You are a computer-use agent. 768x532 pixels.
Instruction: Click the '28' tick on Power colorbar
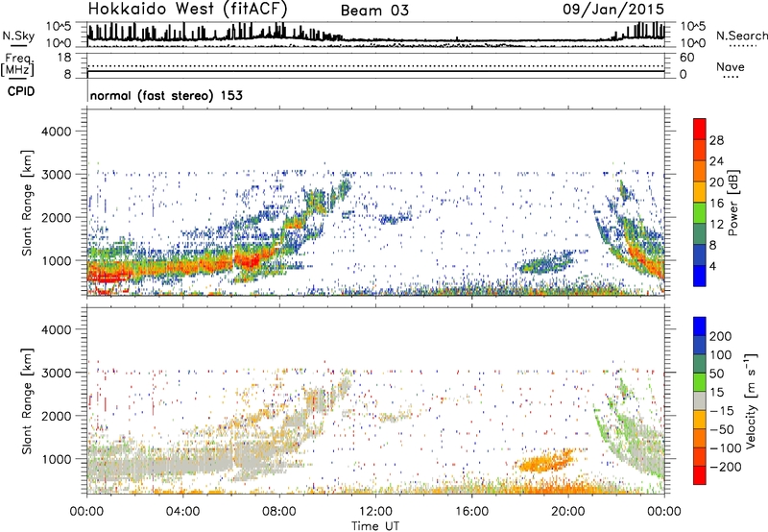point(716,140)
